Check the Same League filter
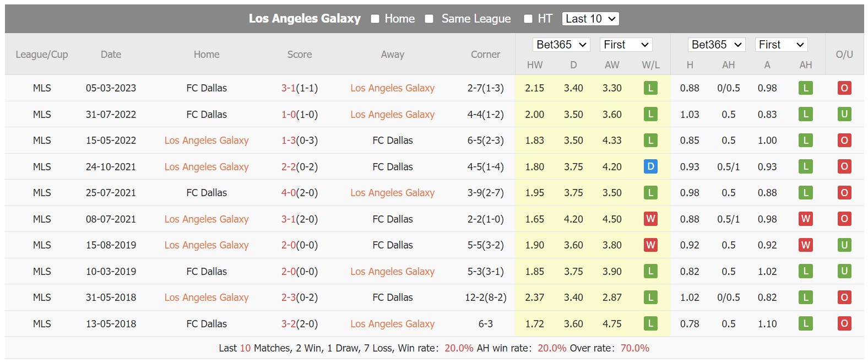The height and width of the screenshot is (362, 868). (428, 18)
